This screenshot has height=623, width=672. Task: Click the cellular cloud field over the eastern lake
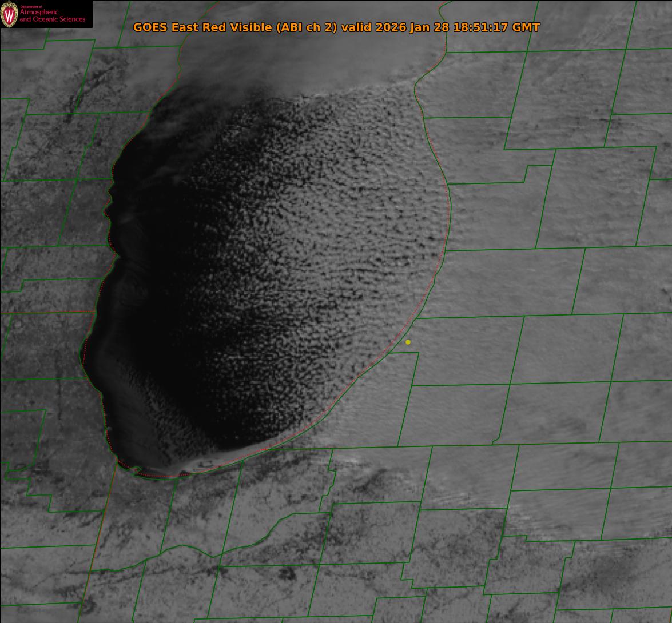(x=343, y=229)
